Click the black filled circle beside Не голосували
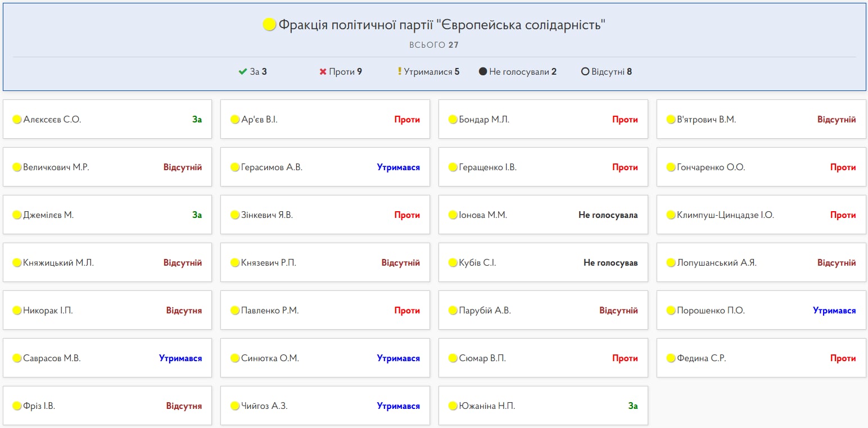868x428 pixels. coord(482,72)
